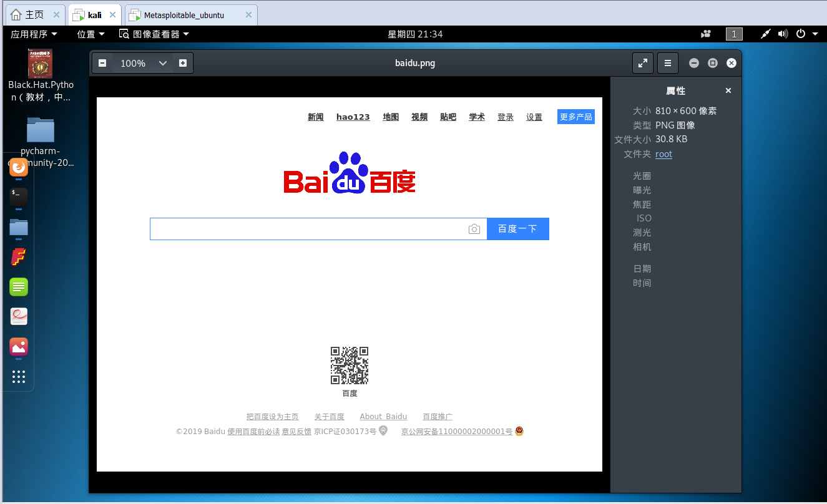Open the Black.Hat.Python desktop file
This screenshot has width=827, height=504.
(41, 75)
